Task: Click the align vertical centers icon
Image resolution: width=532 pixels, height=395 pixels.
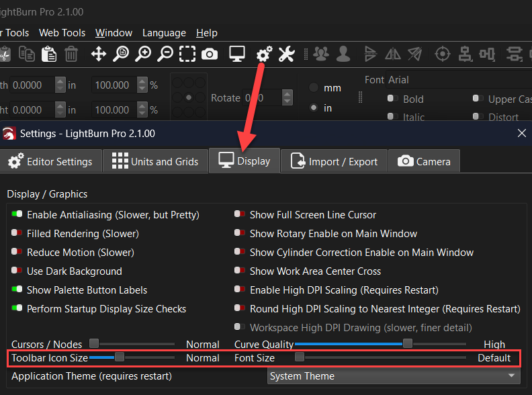Action: (x=465, y=54)
